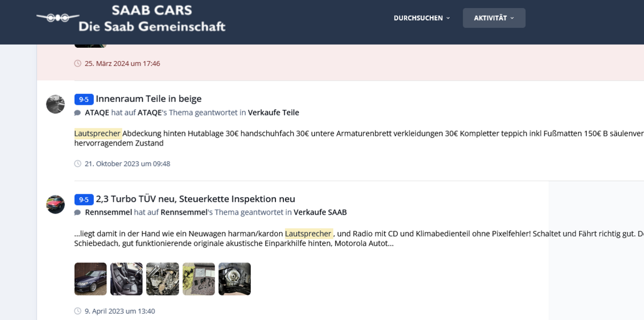Expand the Aktivität dropdown menu
The height and width of the screenshot is (320, 644).
click(494, 18)
